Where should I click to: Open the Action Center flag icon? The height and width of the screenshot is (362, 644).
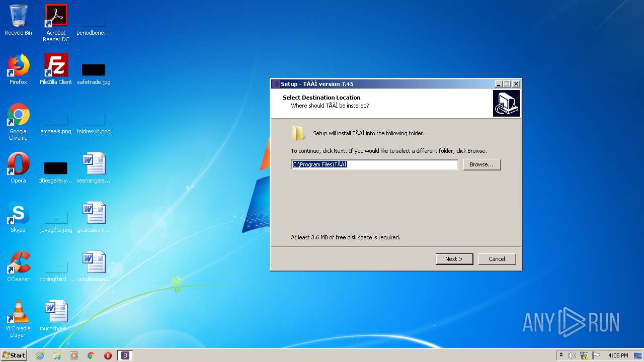pos(596,355)
